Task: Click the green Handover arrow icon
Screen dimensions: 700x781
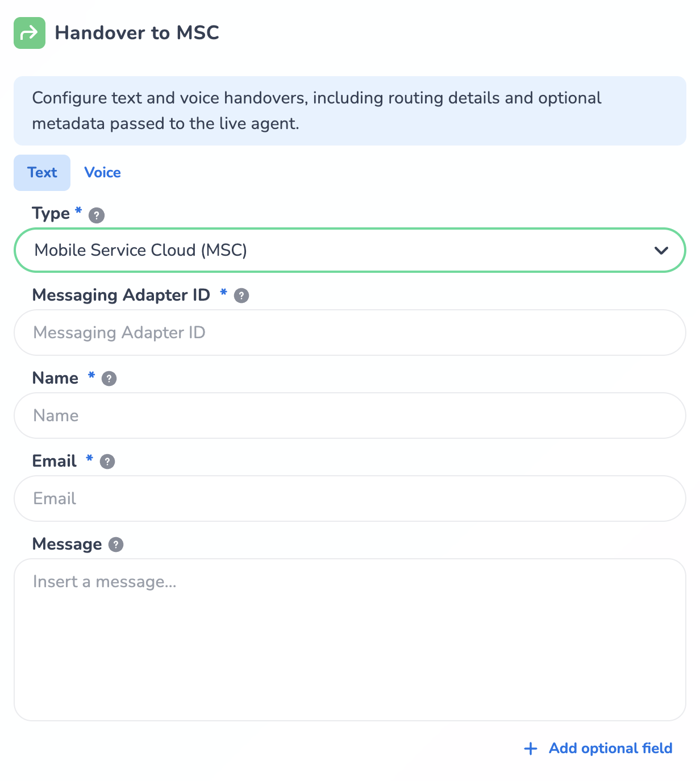Action: pos(30,33)
